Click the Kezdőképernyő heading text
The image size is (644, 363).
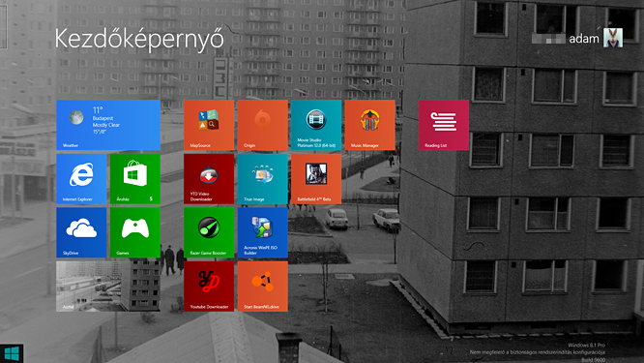point(139,40)
